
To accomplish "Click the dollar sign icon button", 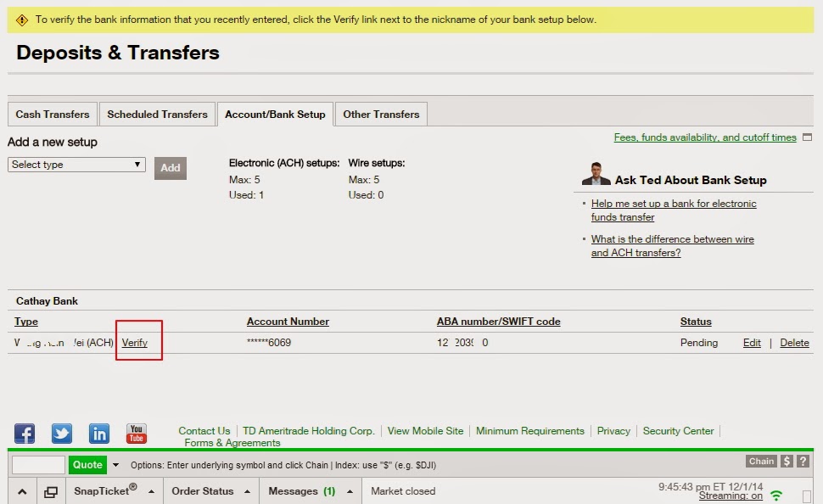I will 787,461.
